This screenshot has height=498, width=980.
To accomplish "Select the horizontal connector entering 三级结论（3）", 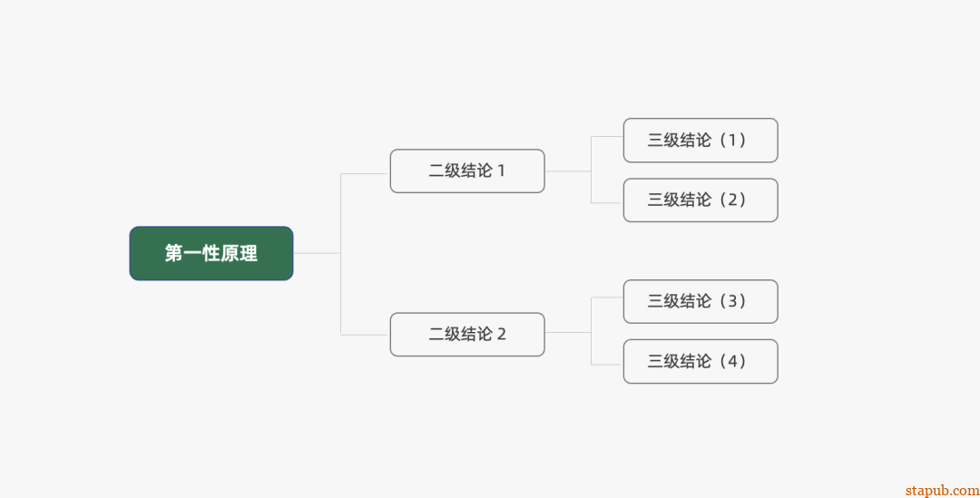I will 607,298.
